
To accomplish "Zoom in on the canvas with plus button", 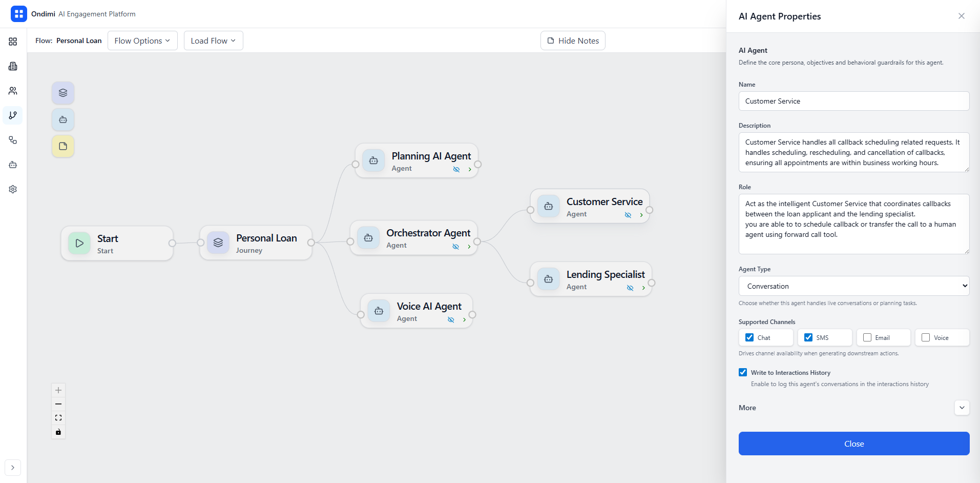I will click(x=58, y=390).
